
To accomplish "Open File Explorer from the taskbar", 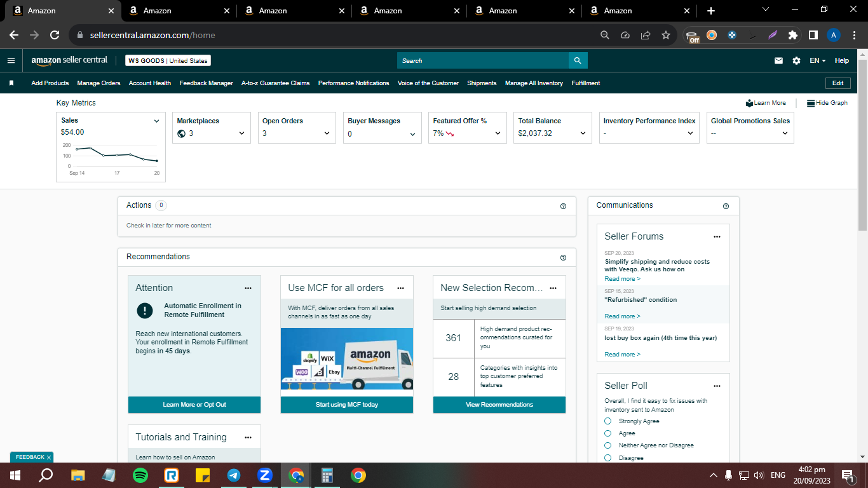I will (78, 475).
